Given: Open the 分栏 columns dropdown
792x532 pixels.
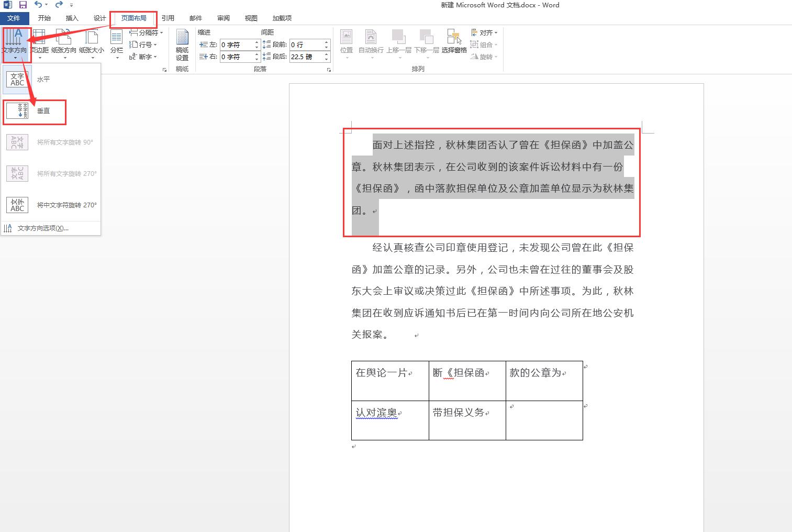Looking at the screenshot, I should point(117,44).
